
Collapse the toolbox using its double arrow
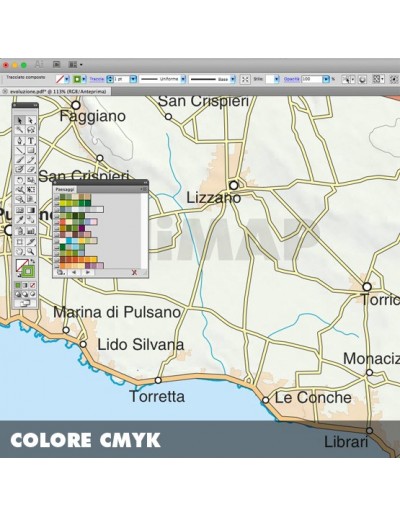coord(35,106)
